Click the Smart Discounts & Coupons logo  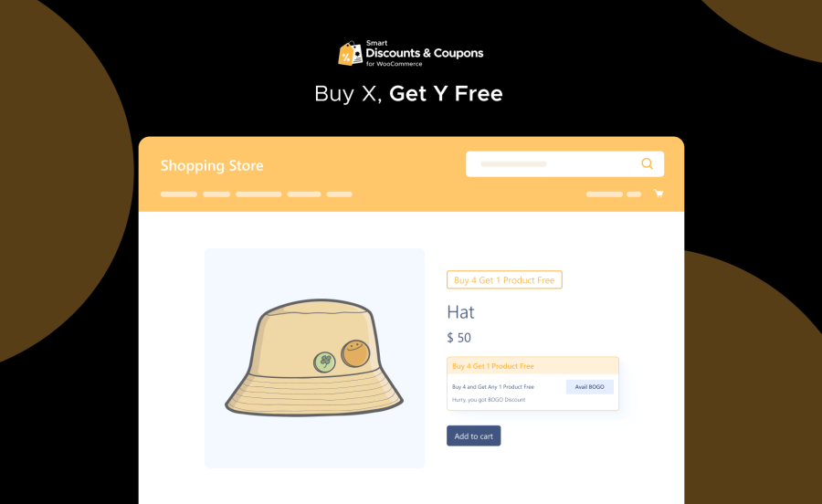(x=410, y=53)
